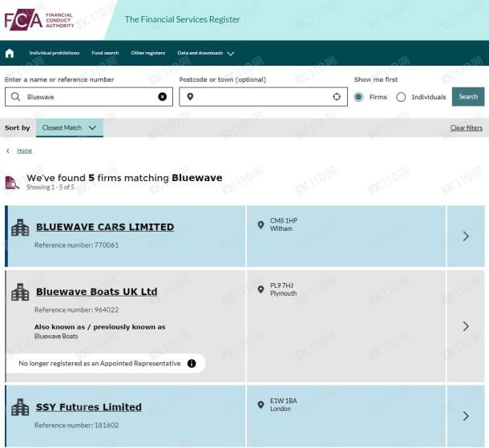Click building icon beside SSY Futures Limited
489x448 pixels.
point(20,407)
